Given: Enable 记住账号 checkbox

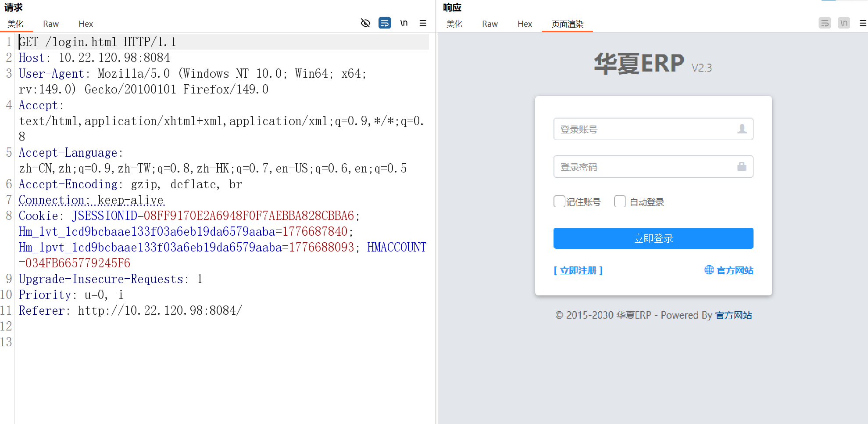Looking at the screenshot, I should pyautogui.click(x=559, y=201).
